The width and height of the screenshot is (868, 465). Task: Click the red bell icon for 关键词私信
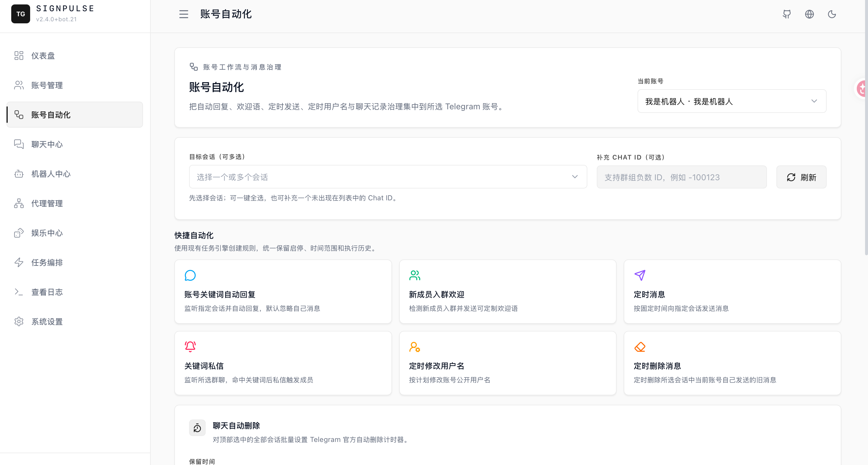pos(190,347)
